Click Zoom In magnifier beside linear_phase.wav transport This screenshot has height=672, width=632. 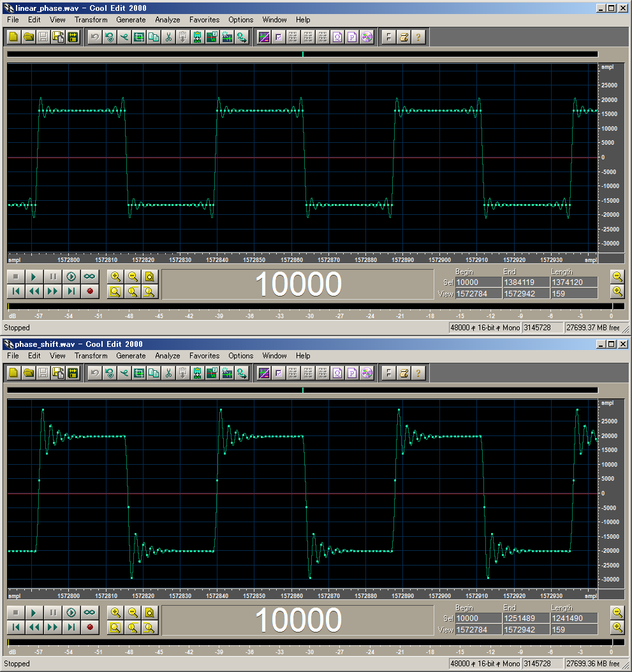coord(115,277)
